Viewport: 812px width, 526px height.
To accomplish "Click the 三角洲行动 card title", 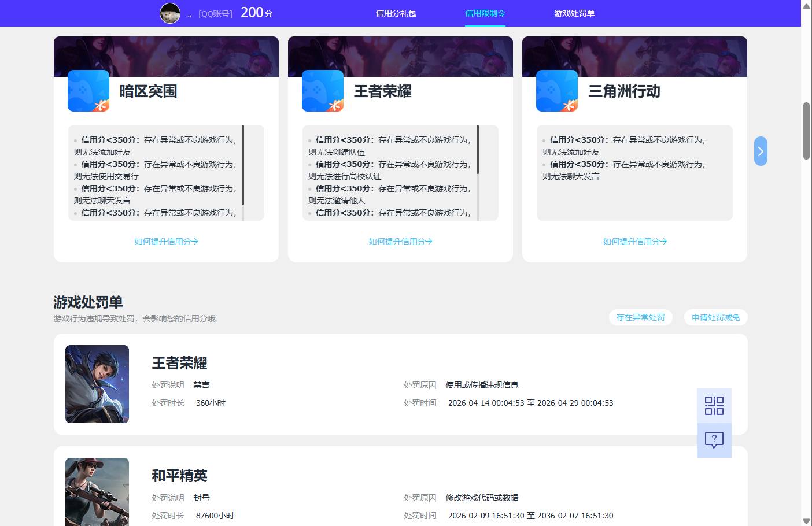I will point(624,91).
